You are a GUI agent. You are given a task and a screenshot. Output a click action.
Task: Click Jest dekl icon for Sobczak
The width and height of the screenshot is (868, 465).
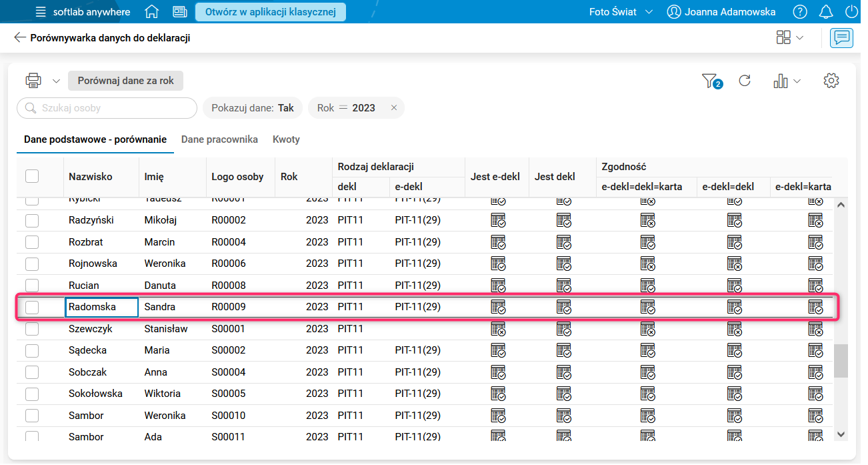coord(564,372)
